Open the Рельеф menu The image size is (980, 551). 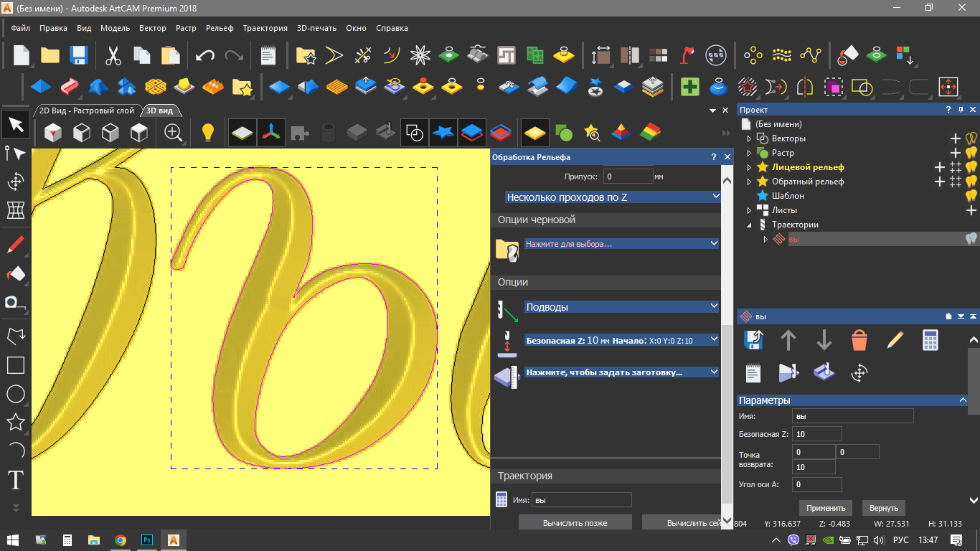pyautogui.click(x=220, y=28)
